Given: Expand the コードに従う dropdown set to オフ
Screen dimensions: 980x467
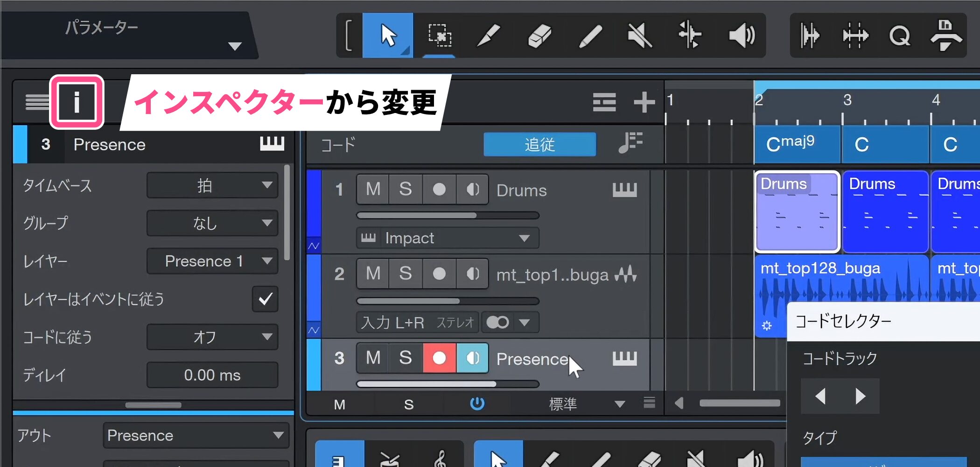Looking at the screenshot, I should pos(212,337).
